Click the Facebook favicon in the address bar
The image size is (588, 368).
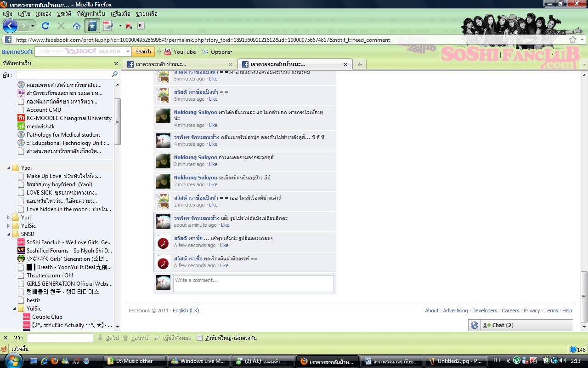8,40
